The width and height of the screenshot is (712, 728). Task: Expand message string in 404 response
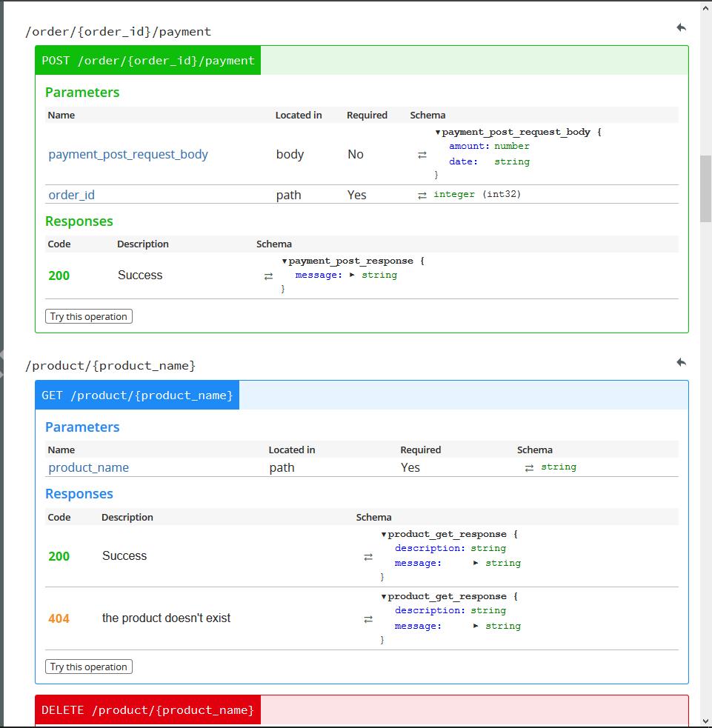pos(476,626)
